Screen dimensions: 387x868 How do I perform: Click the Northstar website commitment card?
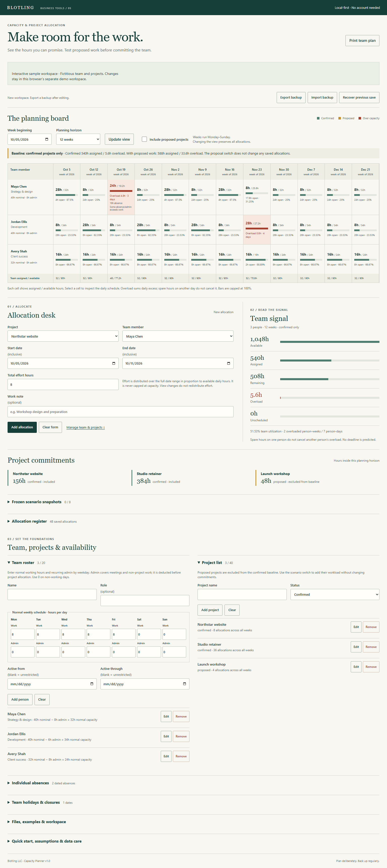(67, 478)
